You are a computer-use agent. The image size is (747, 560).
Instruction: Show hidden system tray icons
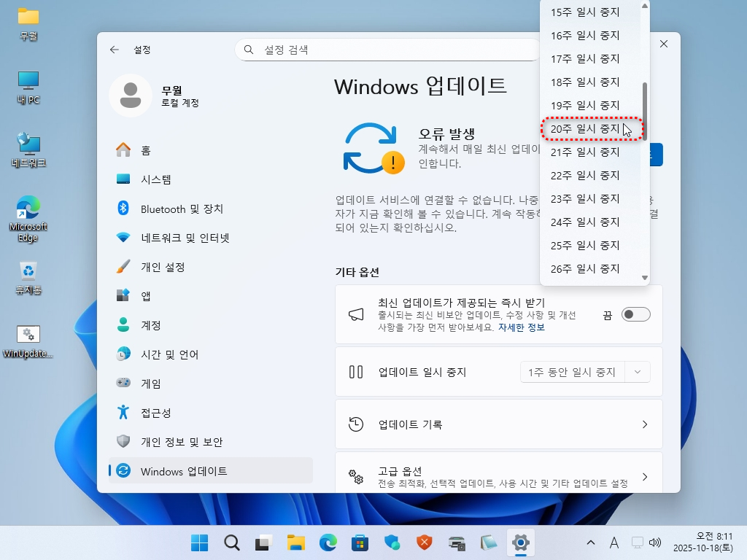point(591,542)
